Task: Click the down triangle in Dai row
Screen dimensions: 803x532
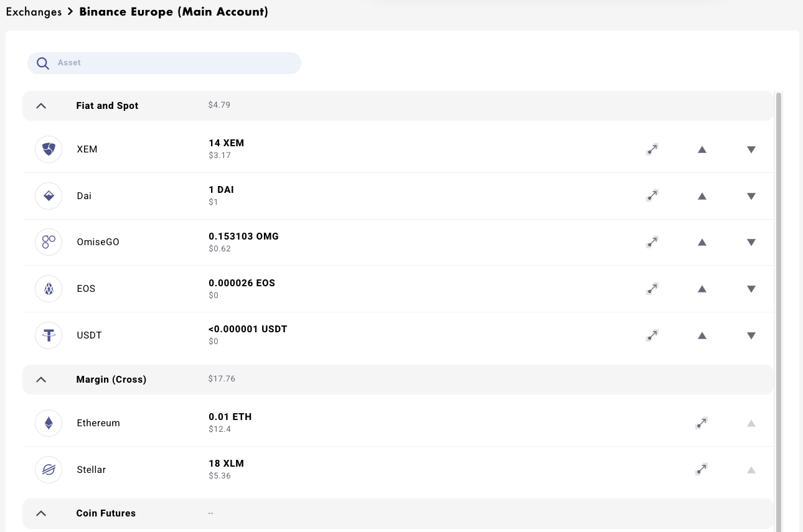Action: point(751,196)
